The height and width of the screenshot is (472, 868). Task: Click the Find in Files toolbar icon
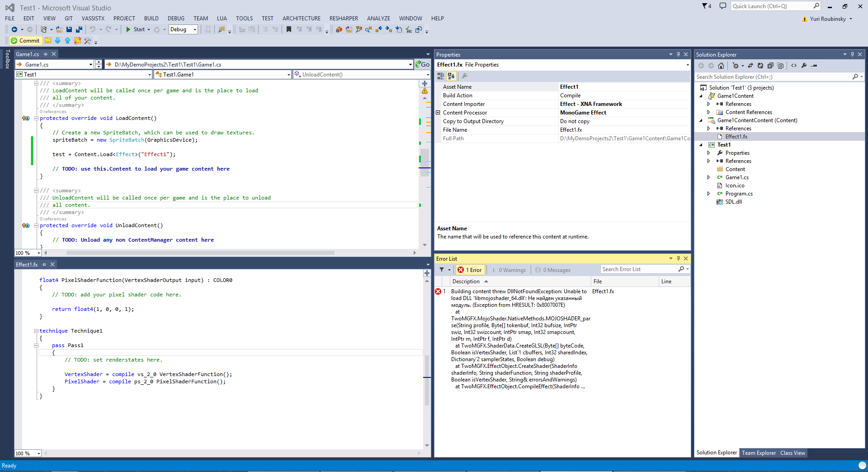pos(222,29)
